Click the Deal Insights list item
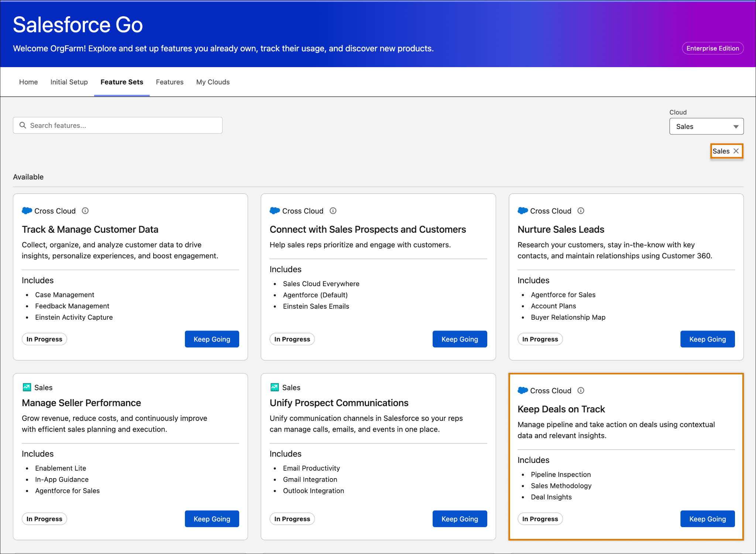This screenshot has width=756, height=554. (551, 497)
